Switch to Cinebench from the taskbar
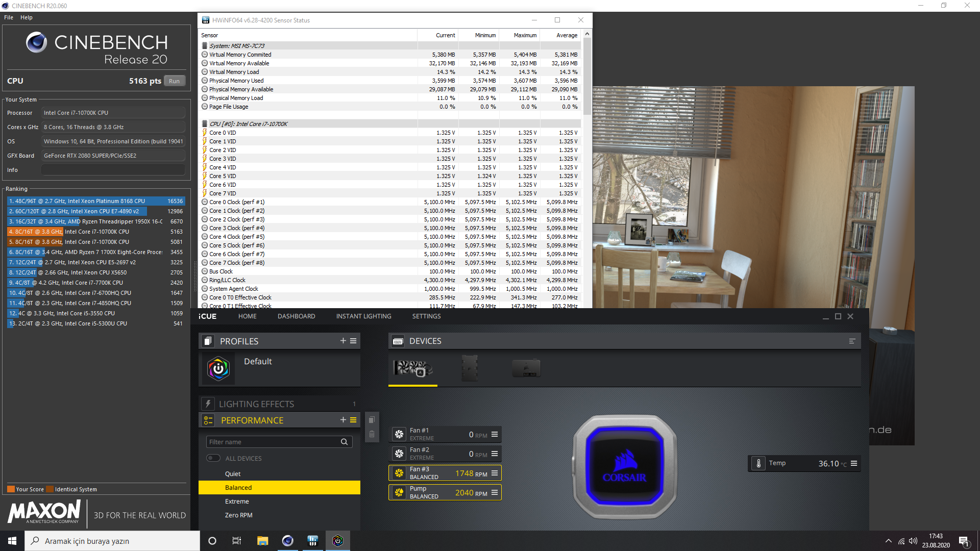Viewport: 980px width, 551px height. tap(287, 541)
